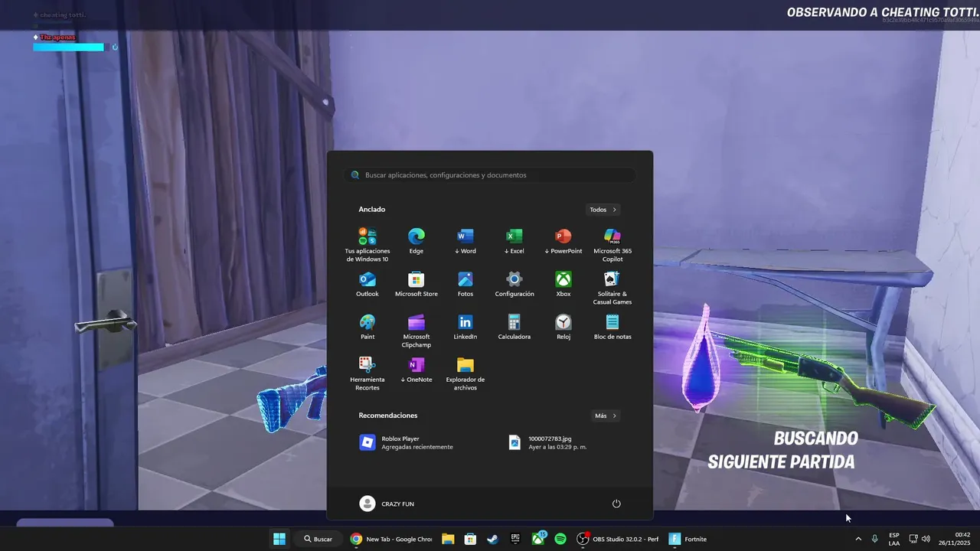Open the taskbar Buscar search box
Image resolution: width=980 pixels, height=551 pixels.
pyautogui.click(x=318, y=539)
